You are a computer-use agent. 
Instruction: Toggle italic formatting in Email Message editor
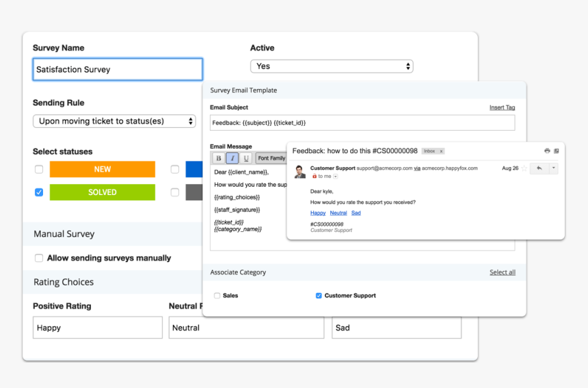pos(232,158)
